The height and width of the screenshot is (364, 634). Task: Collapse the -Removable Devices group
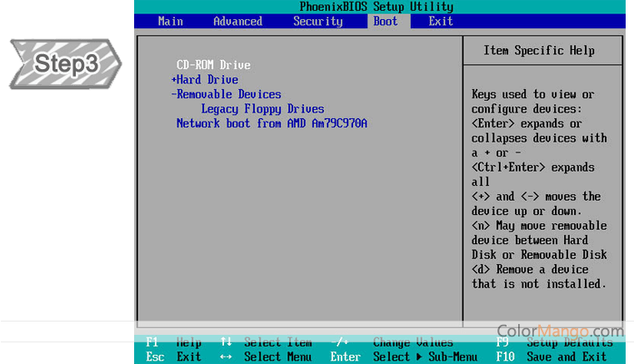point(226,94)
